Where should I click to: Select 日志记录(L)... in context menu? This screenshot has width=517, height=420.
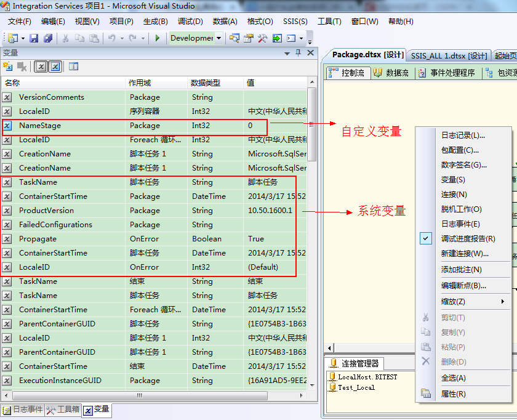(x=463, y=135)
